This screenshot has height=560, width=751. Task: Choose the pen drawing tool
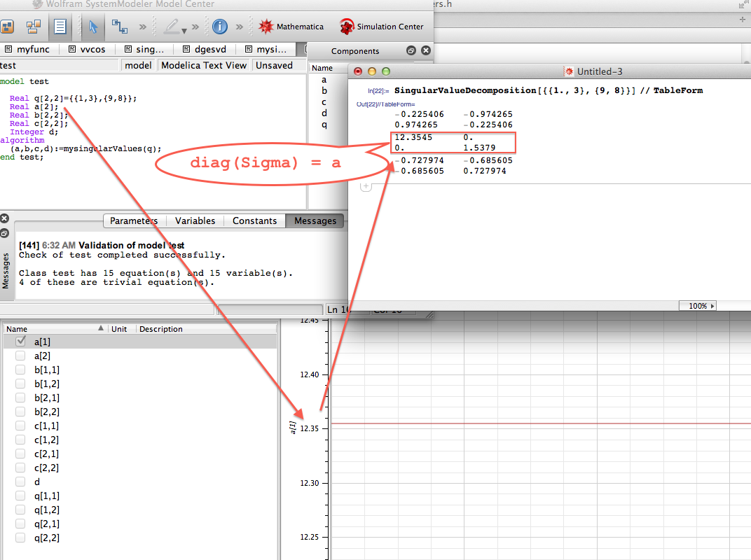(x=172, y=27)
